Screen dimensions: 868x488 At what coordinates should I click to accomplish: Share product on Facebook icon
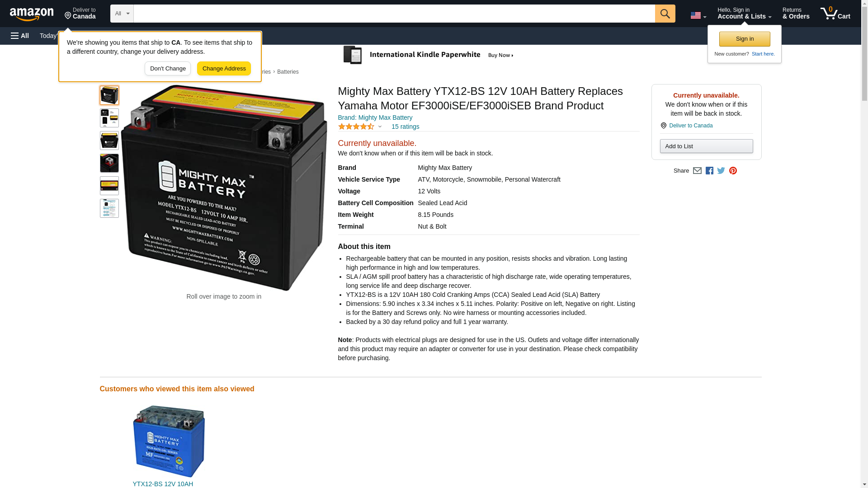point(709,171)
